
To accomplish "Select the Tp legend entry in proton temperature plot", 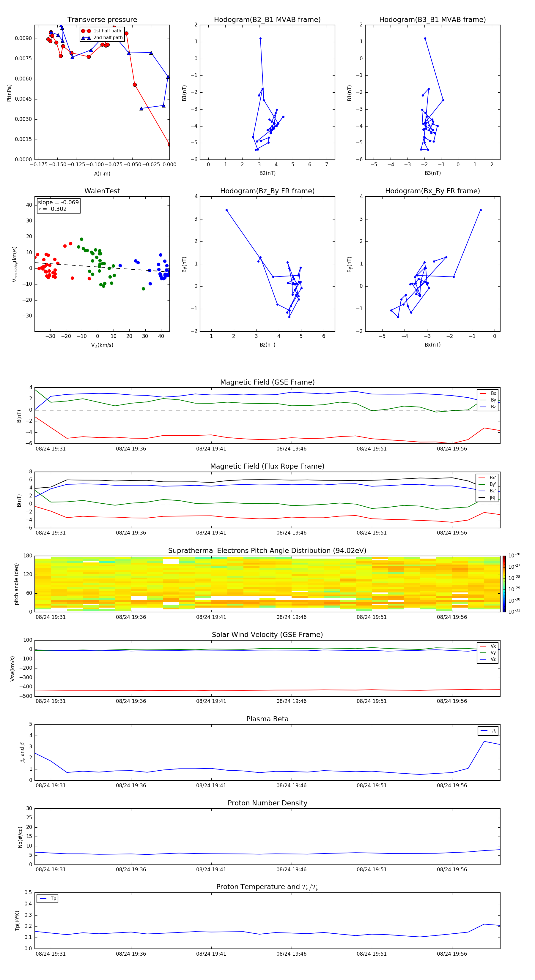I will [x=48, y=899].
